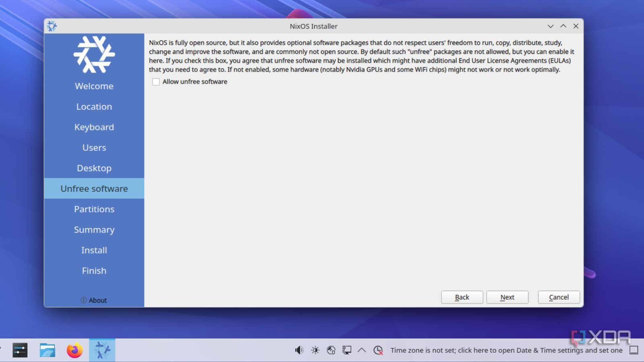This screenshot has height=362, width=644.
Task: Select the Desktop step in sidebar
Action: coord(94,168)
